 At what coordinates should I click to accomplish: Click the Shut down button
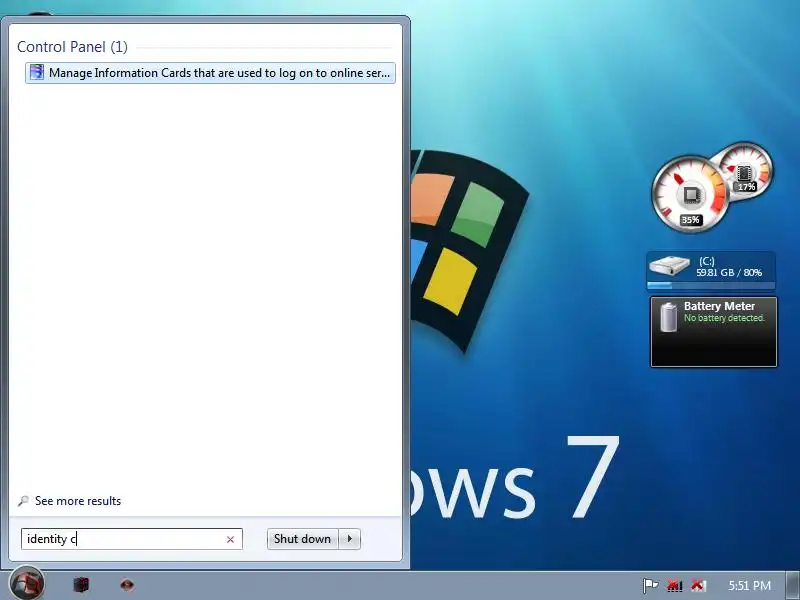(302, 539)
